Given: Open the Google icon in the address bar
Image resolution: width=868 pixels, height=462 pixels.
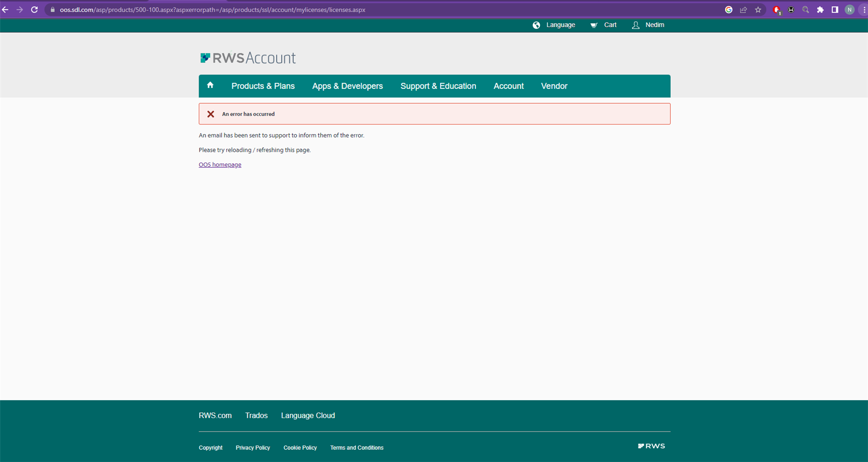Looking at the screenshot, I should click(729, 10).
